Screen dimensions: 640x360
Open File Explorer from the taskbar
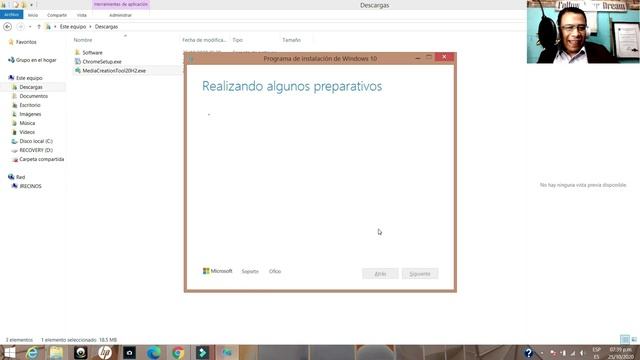point(56,353)
